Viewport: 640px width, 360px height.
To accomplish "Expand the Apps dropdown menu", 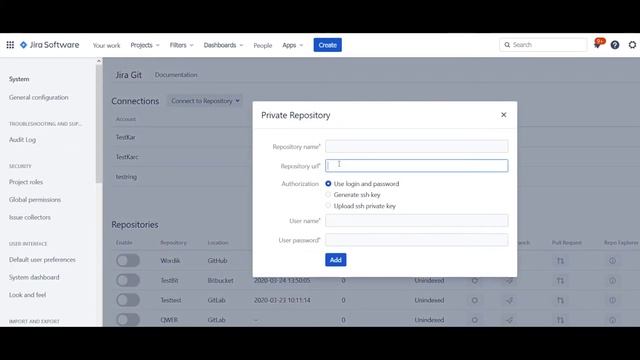I will (x=293, y=45).
